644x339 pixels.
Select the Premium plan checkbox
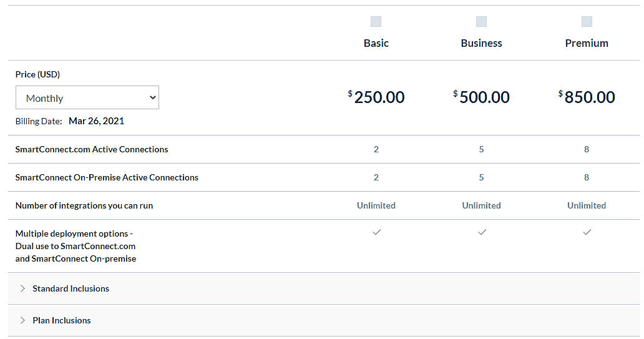click(x=587, y=21)
